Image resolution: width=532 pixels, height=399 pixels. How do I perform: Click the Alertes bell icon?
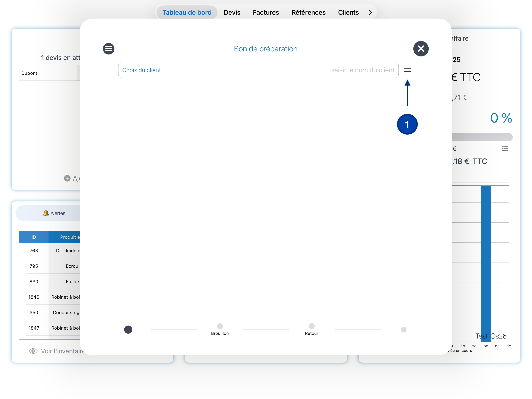(x=46, y=213)
